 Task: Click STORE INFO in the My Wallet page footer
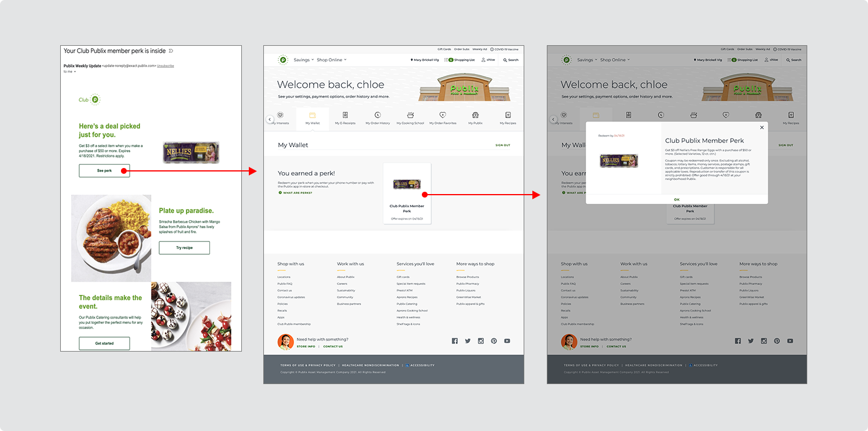(306, 346)
